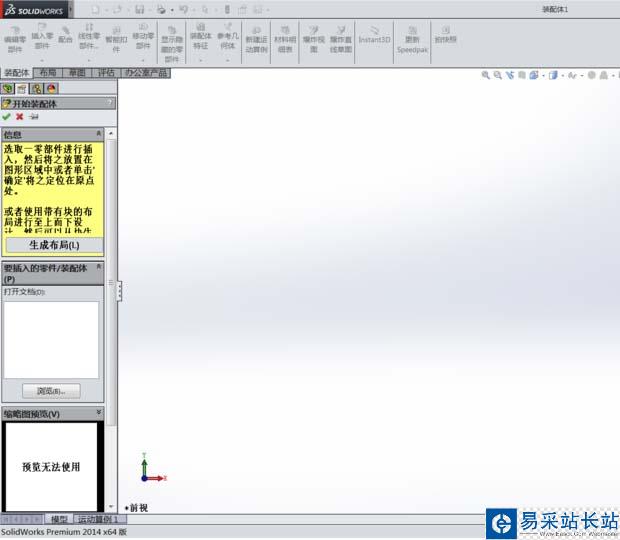Select the 运动算例 1 (Motion Study 1) tab
This screenshot has width=620, height=540.
tap(100, 519)
